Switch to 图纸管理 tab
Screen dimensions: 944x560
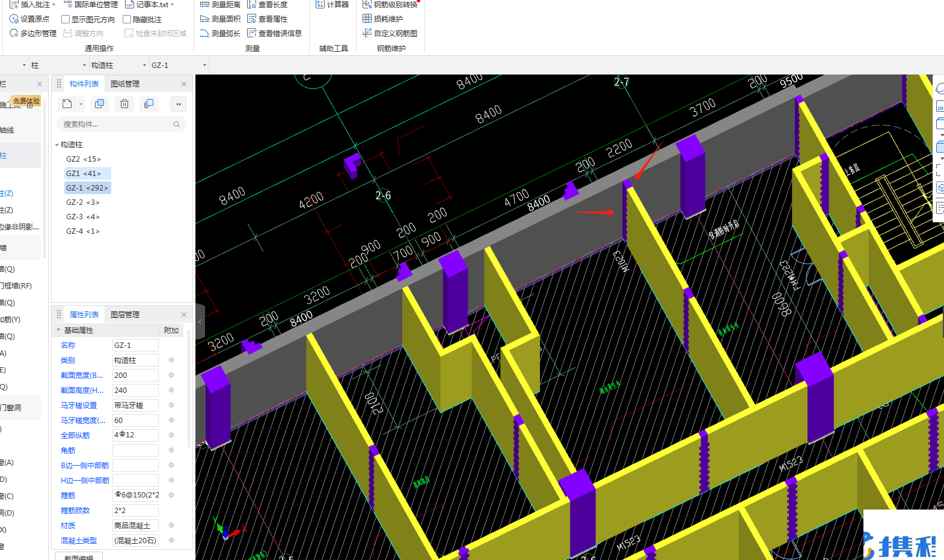click(125, 84)
